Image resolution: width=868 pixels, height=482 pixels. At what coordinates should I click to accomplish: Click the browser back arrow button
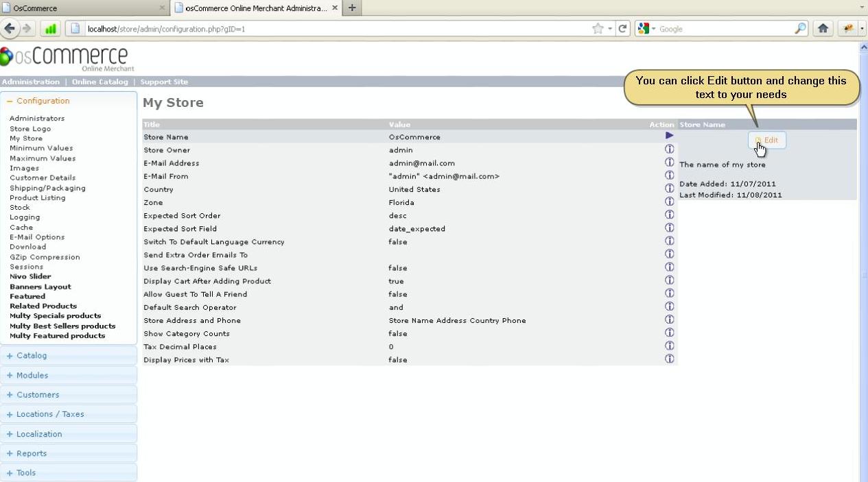pos(10,29)
